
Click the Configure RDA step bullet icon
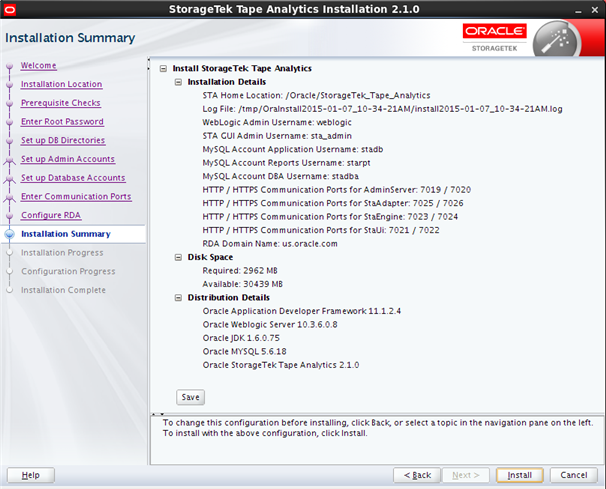click(x=10, y=216)
